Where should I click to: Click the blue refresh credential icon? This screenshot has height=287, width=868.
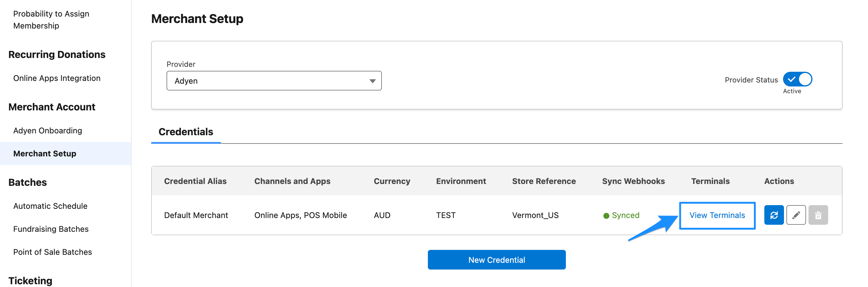point(774,215)
